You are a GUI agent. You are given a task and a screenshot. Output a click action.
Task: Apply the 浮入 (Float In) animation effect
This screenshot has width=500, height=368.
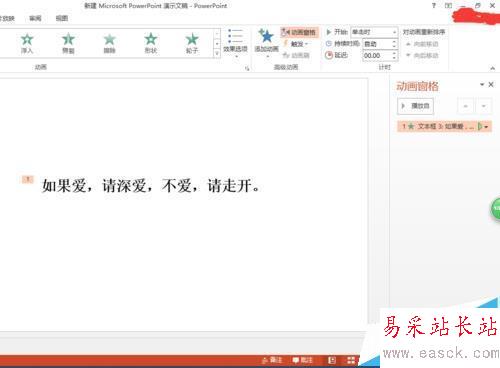[27, 44]
